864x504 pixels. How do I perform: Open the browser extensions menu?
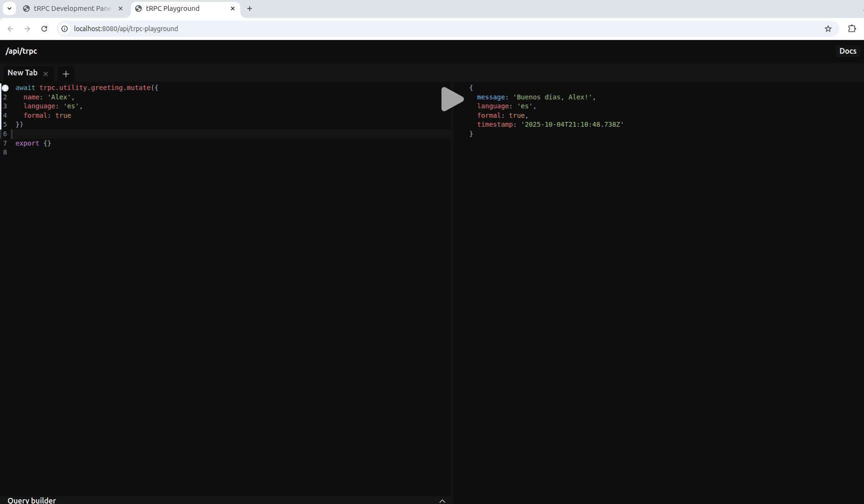(852, 29)
